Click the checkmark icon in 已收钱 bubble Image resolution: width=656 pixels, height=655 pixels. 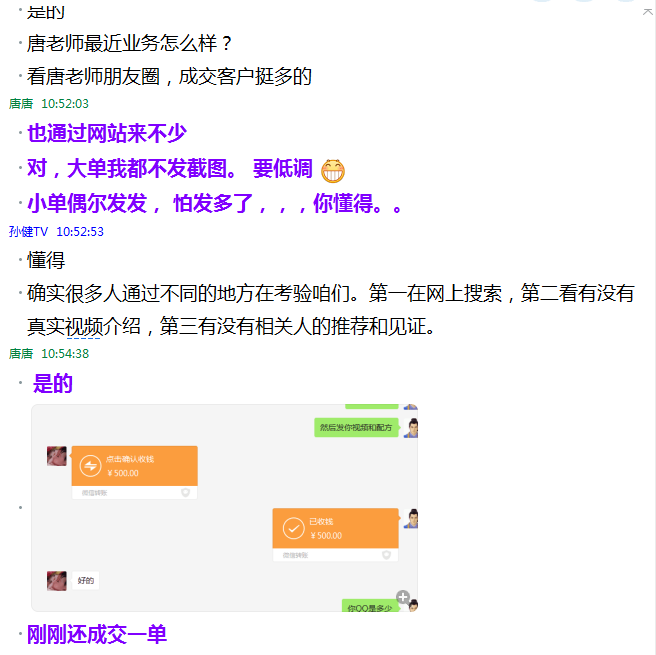coord(293,528)
